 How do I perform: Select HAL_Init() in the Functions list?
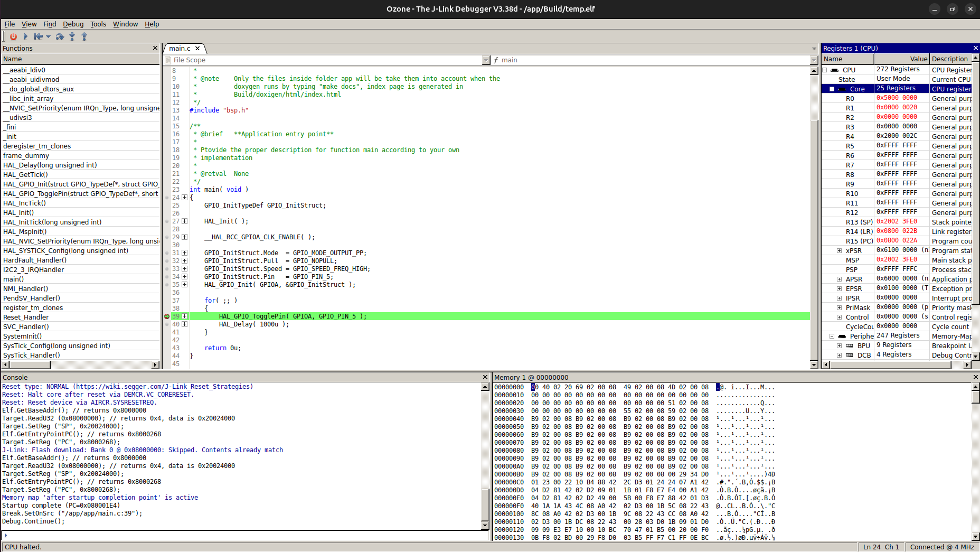pyautogui.click(x=18, y=212)
